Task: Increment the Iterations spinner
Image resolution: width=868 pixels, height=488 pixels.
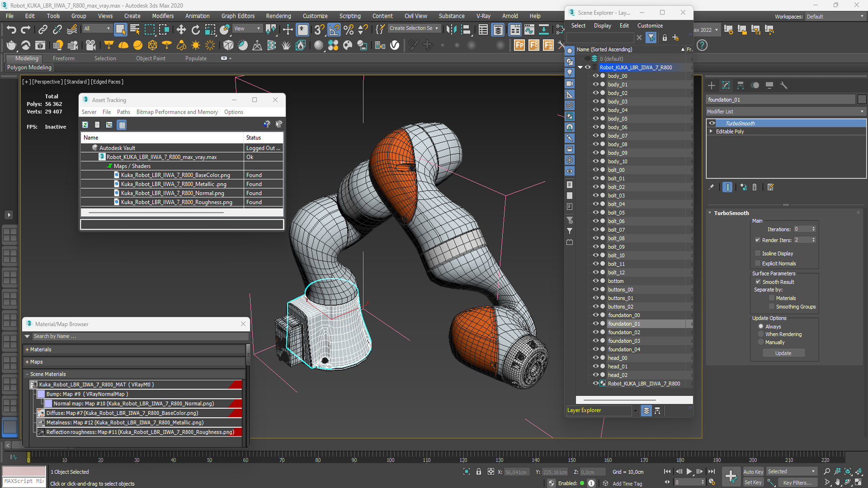Action: click(x=813, y=228)
